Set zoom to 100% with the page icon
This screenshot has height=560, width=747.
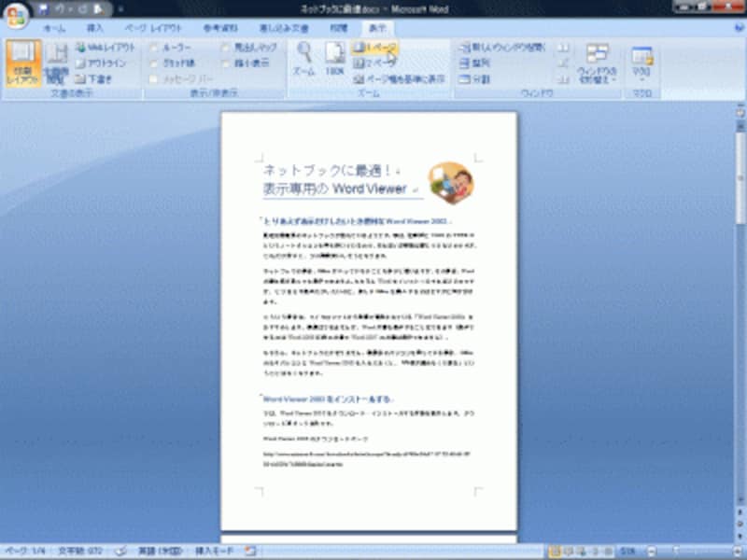coord(334,59)
